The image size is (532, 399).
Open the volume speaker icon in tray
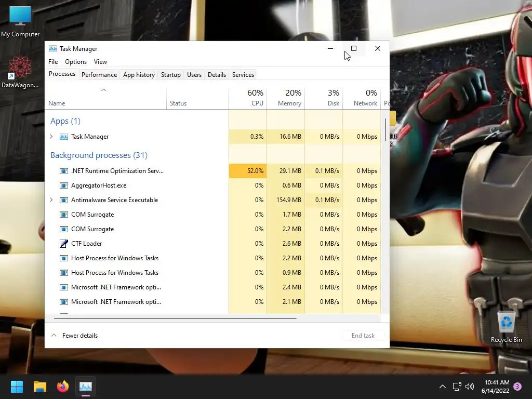[x=470, y=387]
